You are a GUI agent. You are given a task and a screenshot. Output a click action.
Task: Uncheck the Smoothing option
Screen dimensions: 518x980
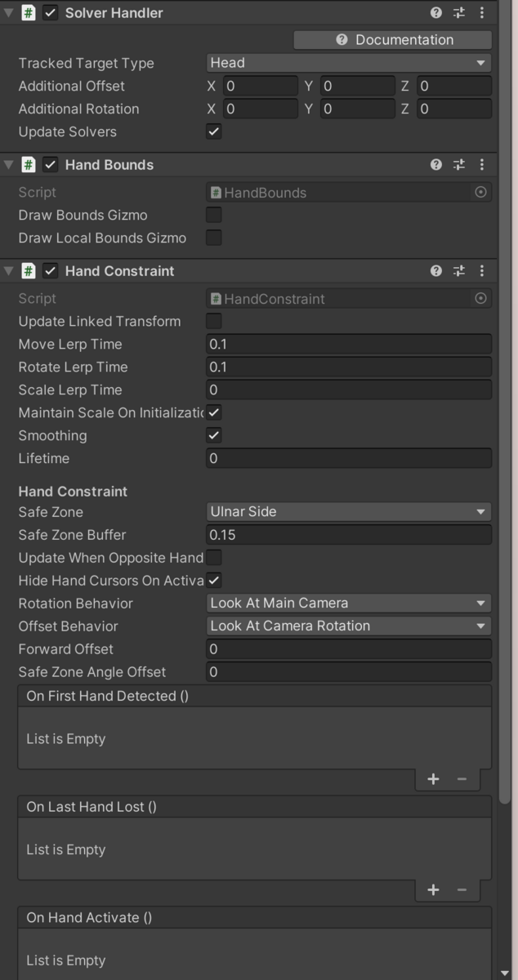(213, 435)
